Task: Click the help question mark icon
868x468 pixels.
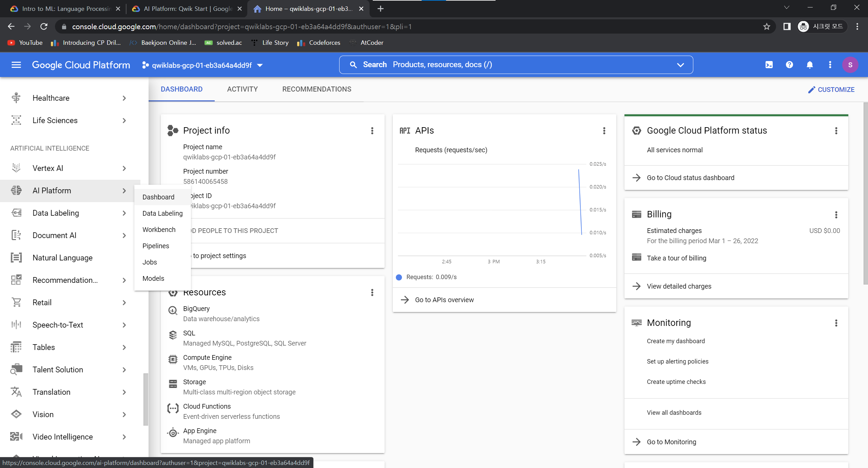Action: 789,65
